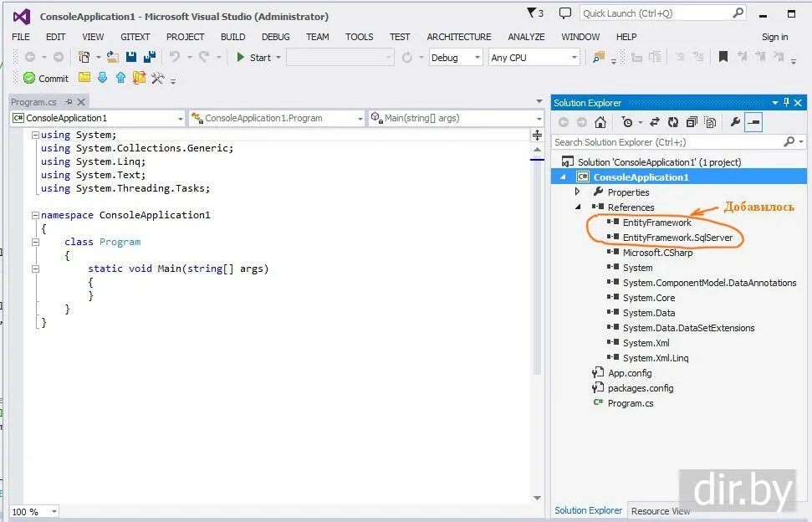Open Properties with the wrench icon
This screenshot has height=522, width=812.
[735, 122]
